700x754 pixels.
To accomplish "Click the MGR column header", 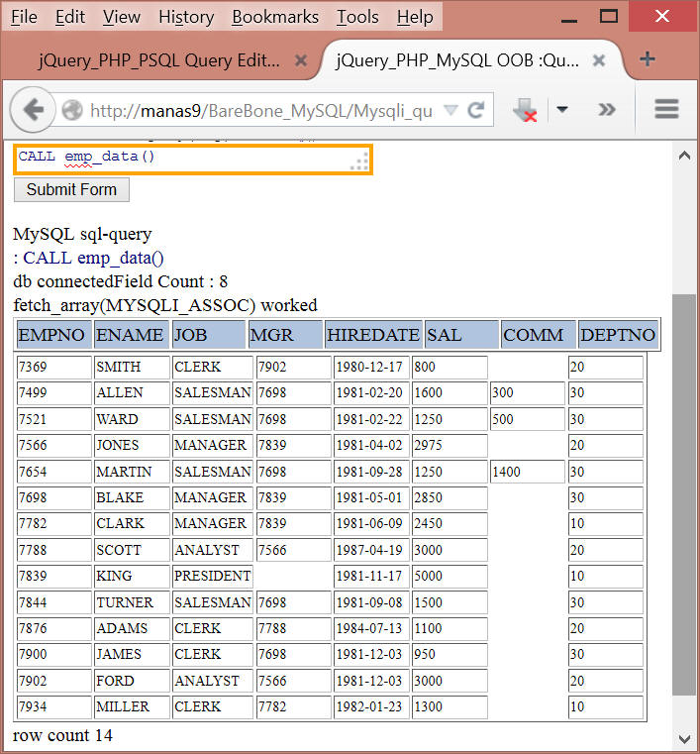I will (285, 334).
